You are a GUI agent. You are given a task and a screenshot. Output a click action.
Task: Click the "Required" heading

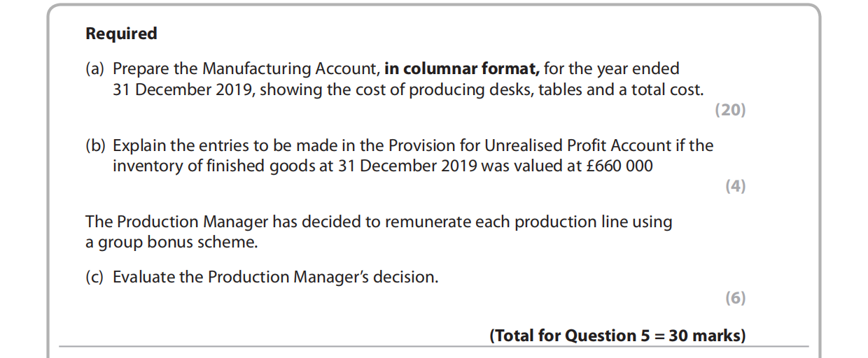[121, 34]
